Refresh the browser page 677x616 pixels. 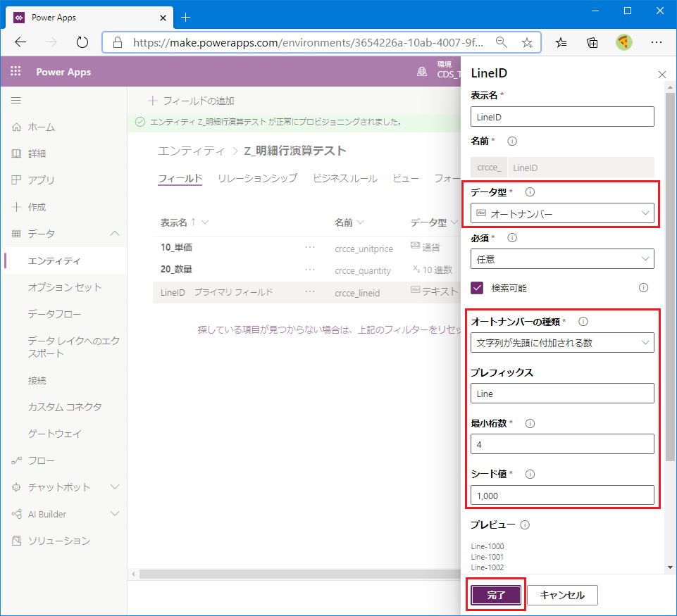(x=82, y=42)
